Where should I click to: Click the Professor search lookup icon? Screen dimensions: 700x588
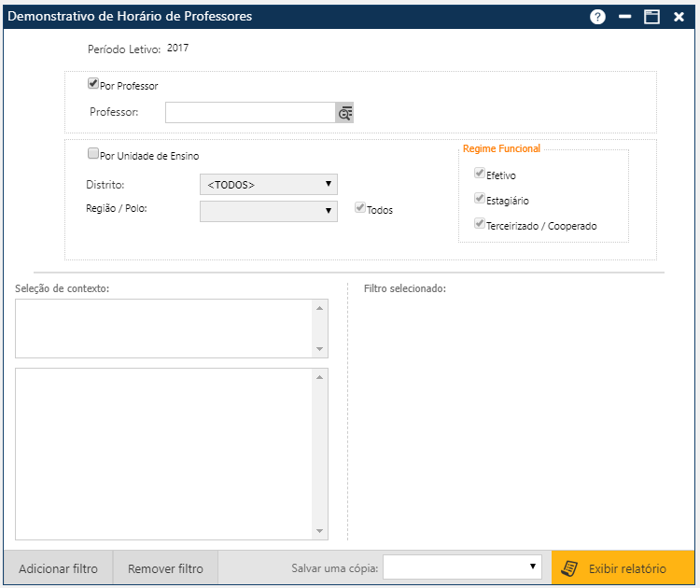coord(344,113)
